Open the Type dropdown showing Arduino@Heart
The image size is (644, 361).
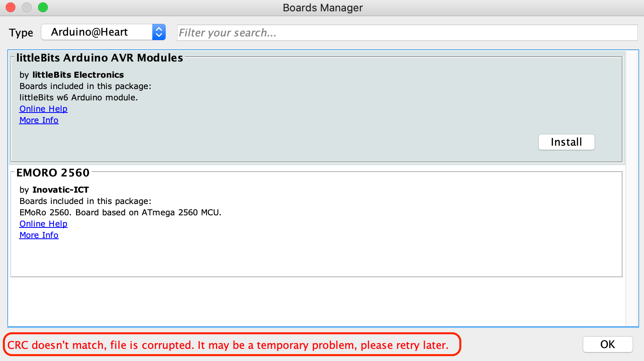[103, 32]
